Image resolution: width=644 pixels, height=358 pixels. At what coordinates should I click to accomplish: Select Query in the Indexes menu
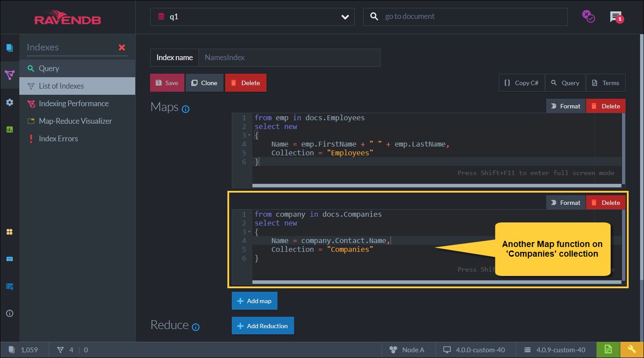77,68
